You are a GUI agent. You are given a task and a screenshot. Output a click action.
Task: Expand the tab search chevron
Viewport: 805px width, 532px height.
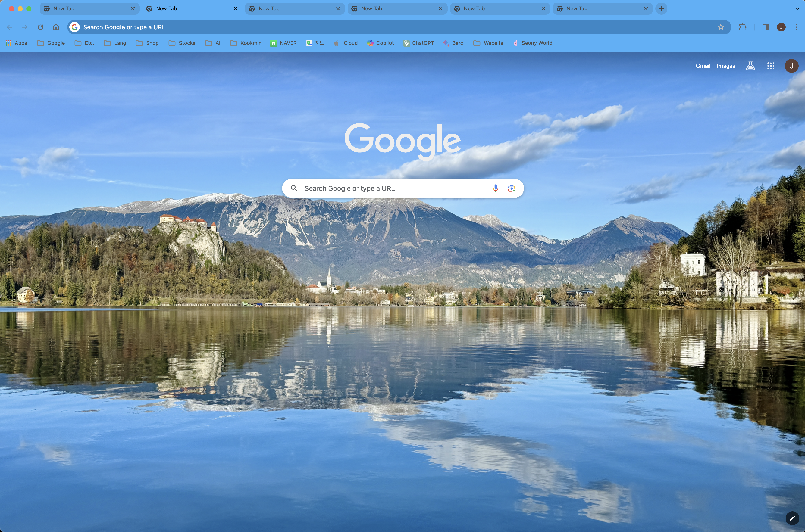click(x=797, y=8)
